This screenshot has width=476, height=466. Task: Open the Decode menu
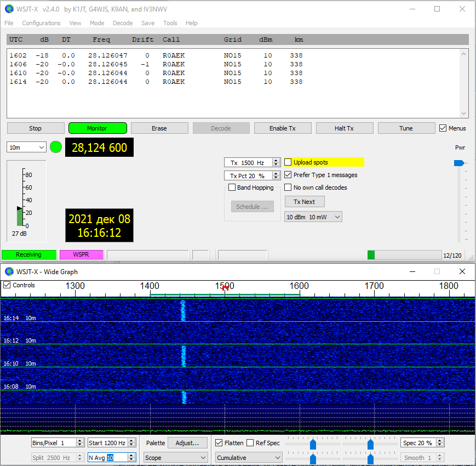click(x=123, y=23)
